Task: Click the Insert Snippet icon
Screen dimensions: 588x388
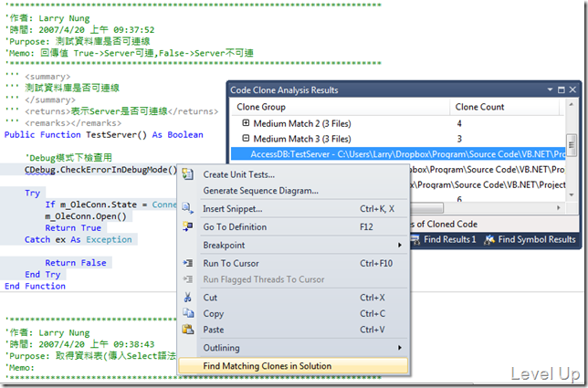Action: (x=187, y=208)
